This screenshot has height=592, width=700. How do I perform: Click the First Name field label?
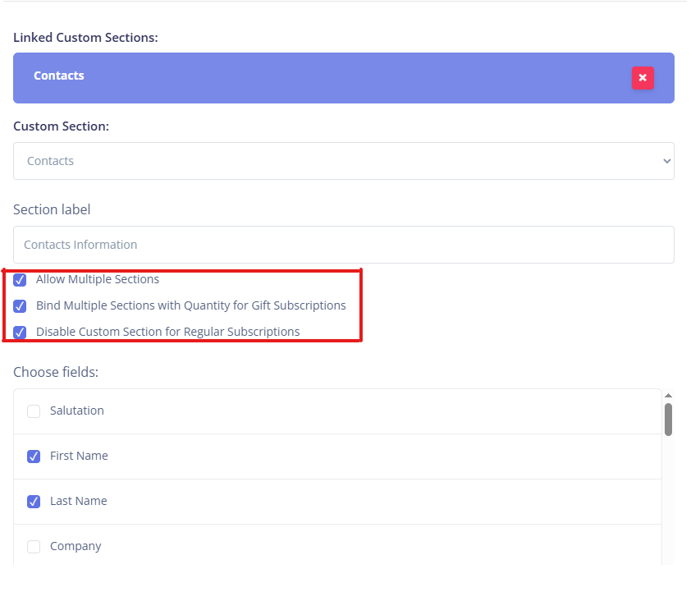point(80,456)
